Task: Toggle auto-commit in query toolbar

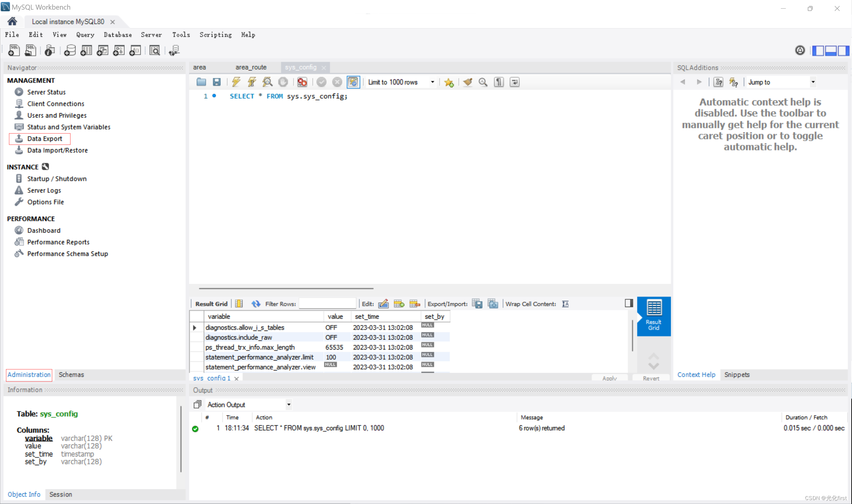Action: (x=353, y=82)
